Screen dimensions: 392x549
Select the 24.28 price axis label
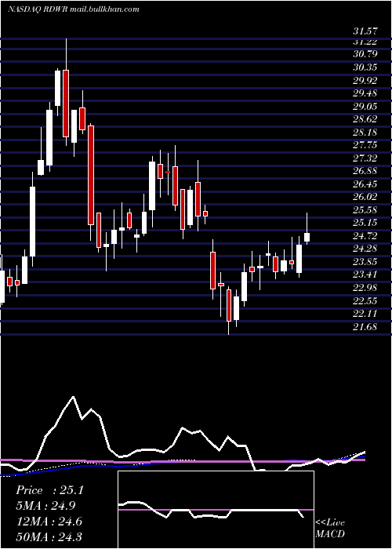tap(365, 249)
